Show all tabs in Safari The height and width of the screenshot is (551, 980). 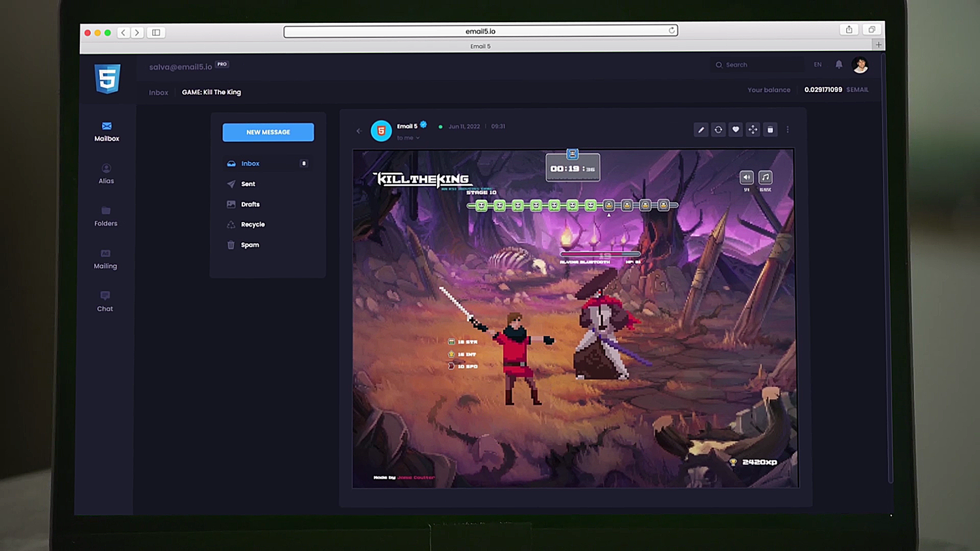872,29
